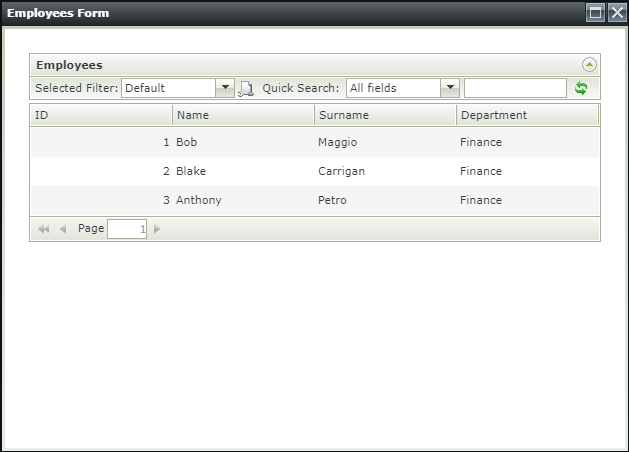Screen dimensions: 629x452
Task: Go to the previous page
Action: (62, 229)
